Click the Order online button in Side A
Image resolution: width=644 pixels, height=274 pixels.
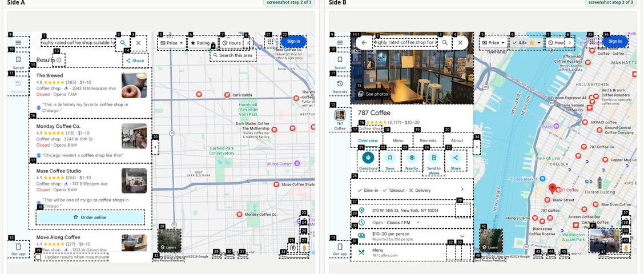[x=90, y=217]
